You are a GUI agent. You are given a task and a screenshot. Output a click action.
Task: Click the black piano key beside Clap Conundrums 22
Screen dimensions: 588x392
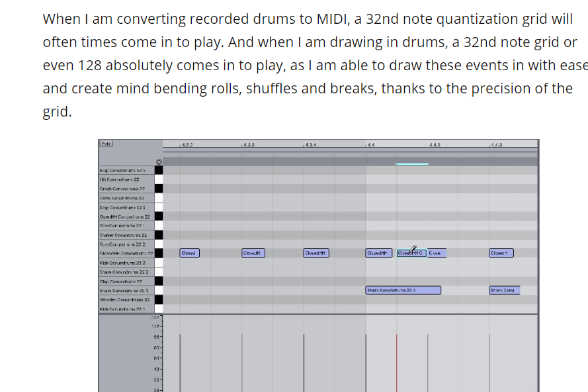(159, 281)
